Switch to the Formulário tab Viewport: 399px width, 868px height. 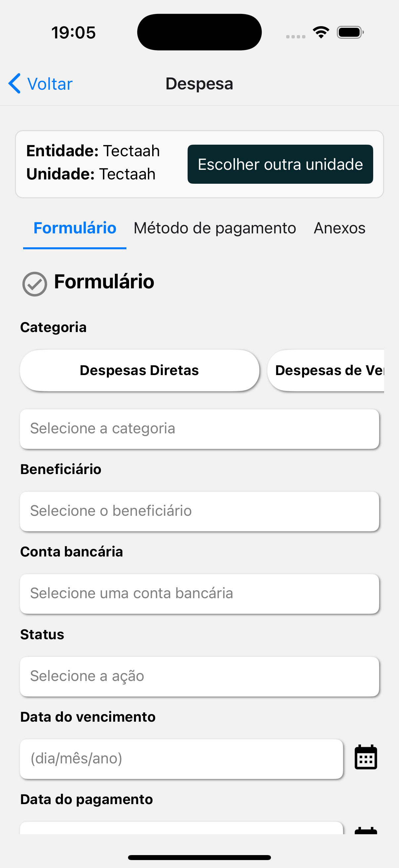75,228
